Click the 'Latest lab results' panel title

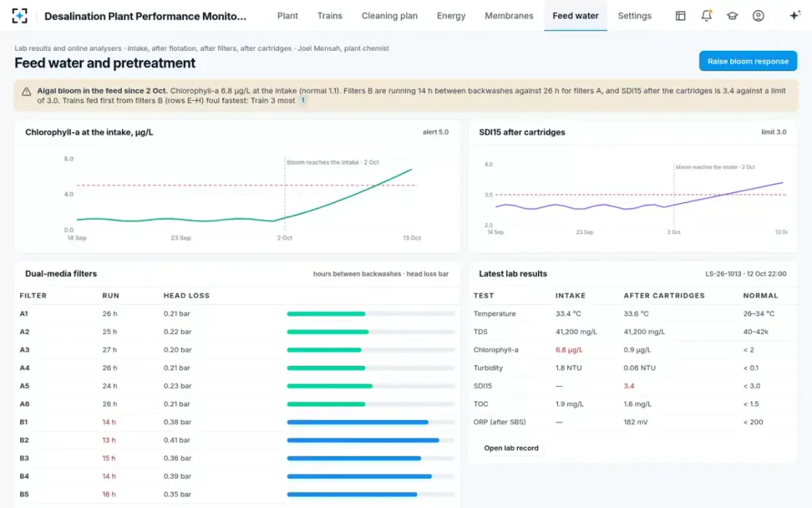[513, 274]
